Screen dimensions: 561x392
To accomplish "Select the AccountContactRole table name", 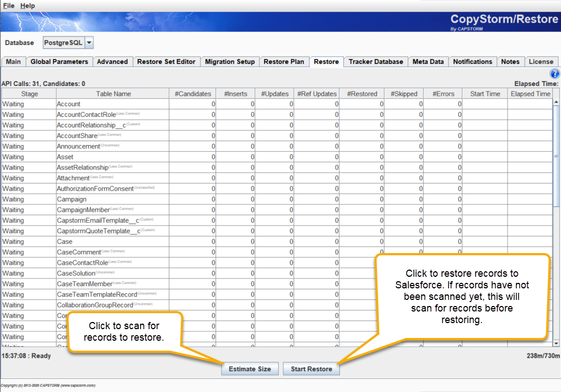I will coord(86,115).
